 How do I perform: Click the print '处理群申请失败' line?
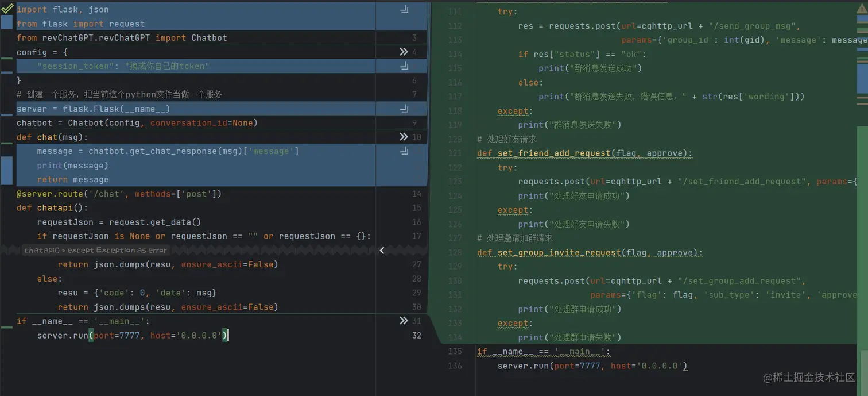pyautogui.click(x=570, y=337)
